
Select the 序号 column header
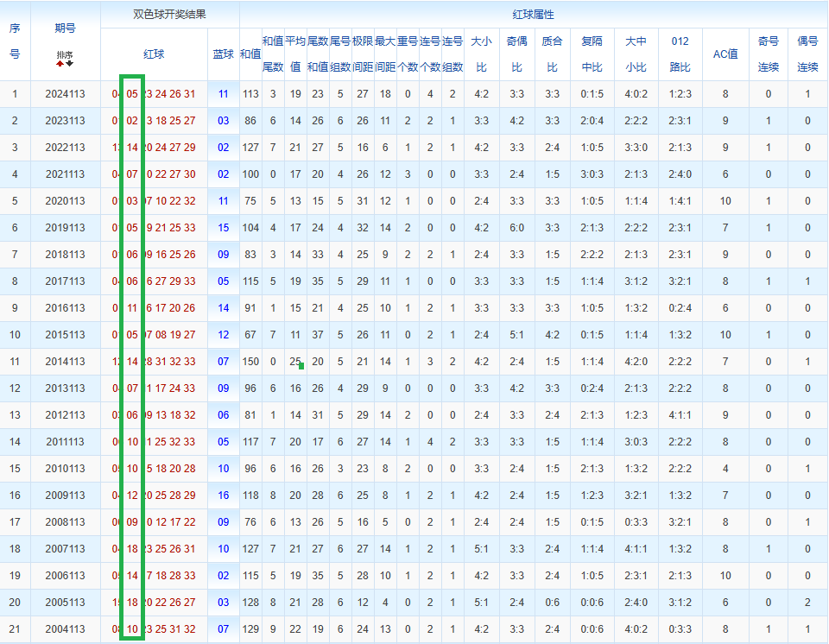15,41
